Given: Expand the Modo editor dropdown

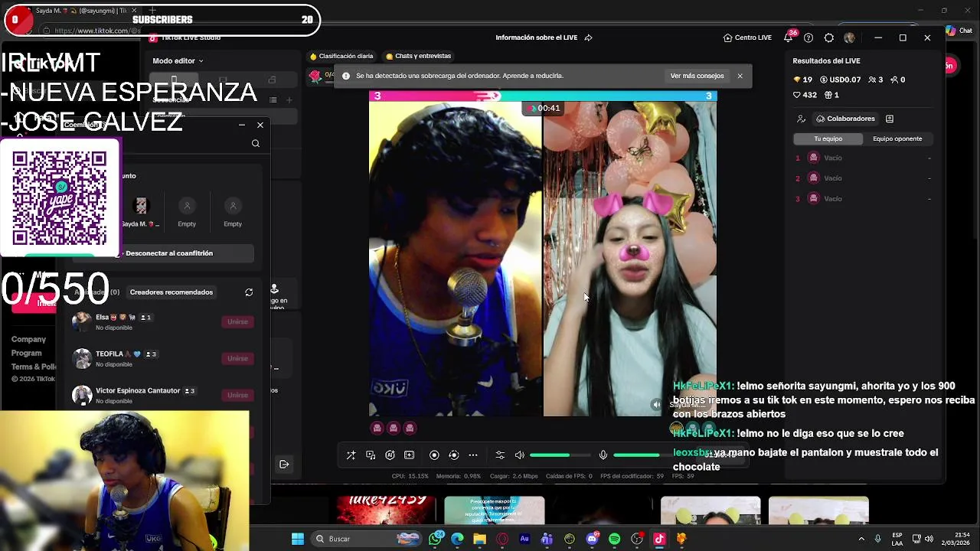Looking at the screenshot, I should [x=178, y=60].
